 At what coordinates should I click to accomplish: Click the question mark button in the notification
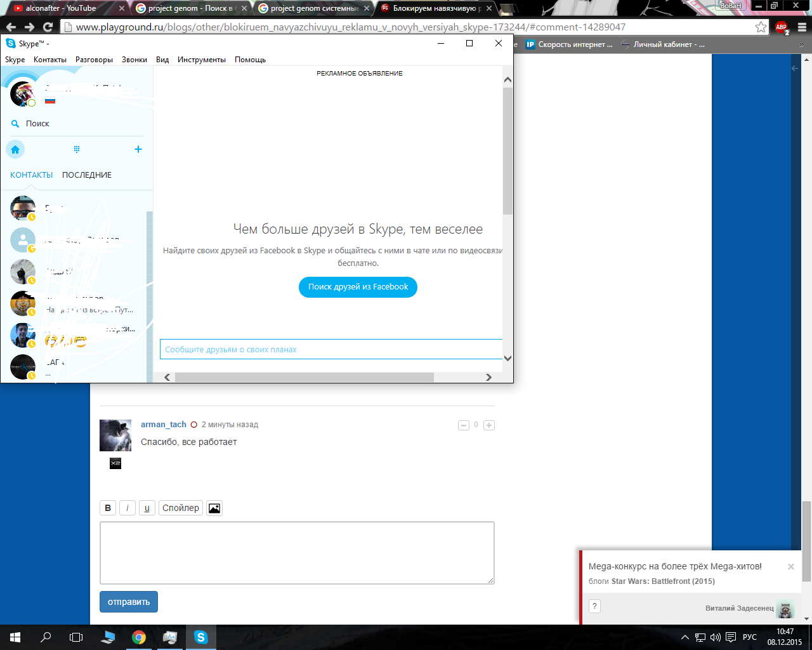pyautogui.click(x=594, y=606)
